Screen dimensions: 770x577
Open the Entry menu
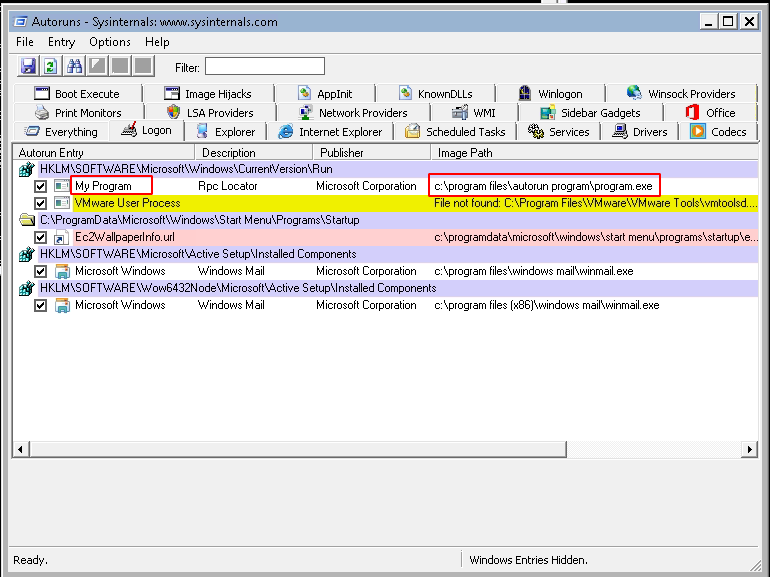(x=61, y=42)
